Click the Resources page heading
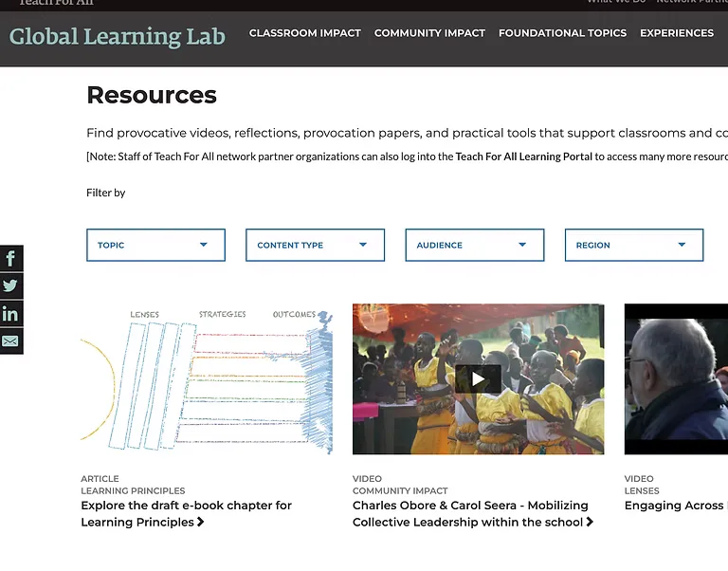The height and width of the screenshot is (571, 728). (152, 95)
